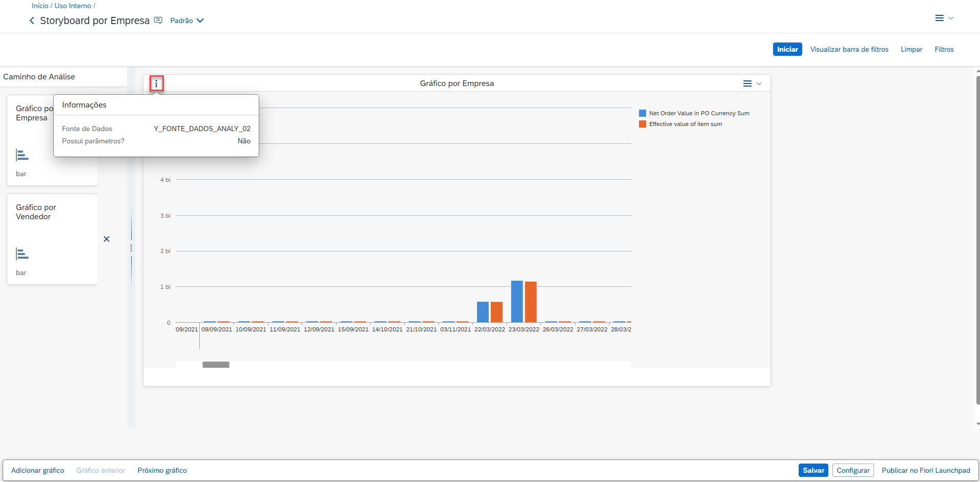Remove Gráfico por Vendedor with X icon
Screen dimensions: 980x482
click(x=107, y=239)
